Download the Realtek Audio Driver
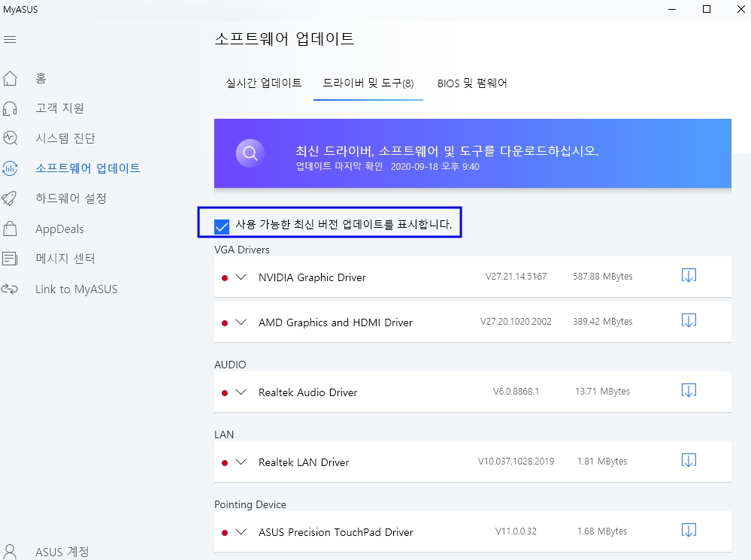This screenshot has height=560, width=751. pos(689,390)
